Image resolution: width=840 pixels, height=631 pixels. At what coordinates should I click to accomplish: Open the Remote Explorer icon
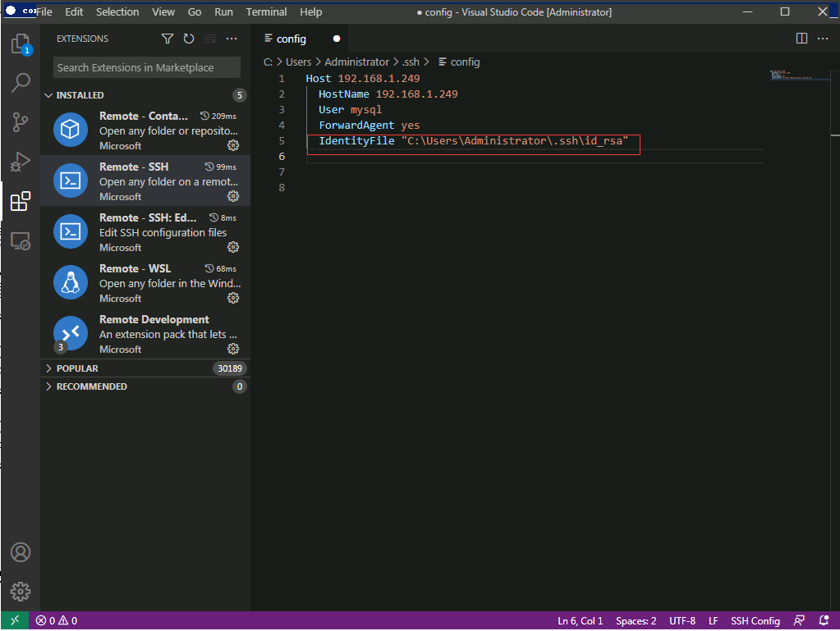click(21, 240)
